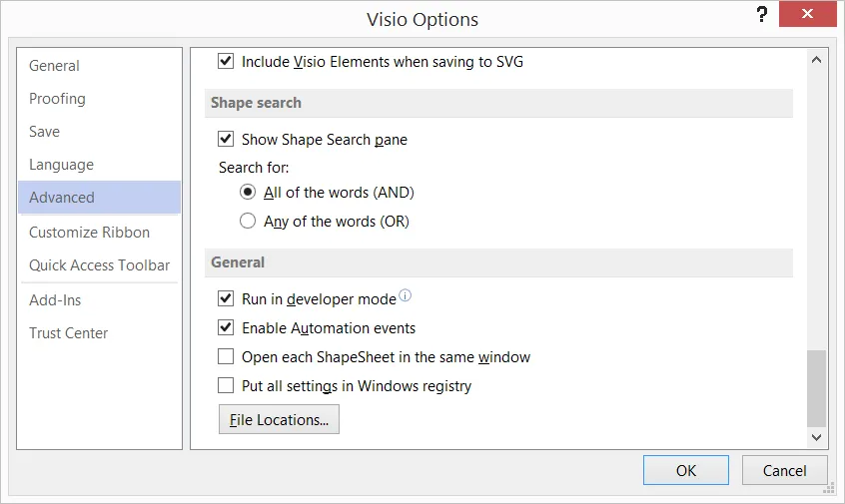Viewport: 845px width, 504px height.
Task: Click the developer mode info icon
Action: 405,295
